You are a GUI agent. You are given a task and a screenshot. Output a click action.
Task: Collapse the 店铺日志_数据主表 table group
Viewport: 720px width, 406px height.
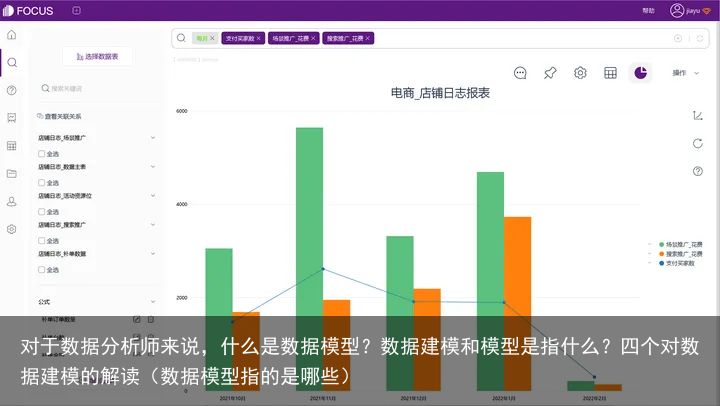(153, 167)
